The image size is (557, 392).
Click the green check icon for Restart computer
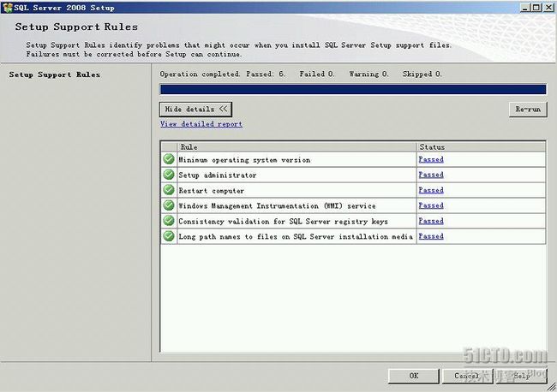(169, 190)
